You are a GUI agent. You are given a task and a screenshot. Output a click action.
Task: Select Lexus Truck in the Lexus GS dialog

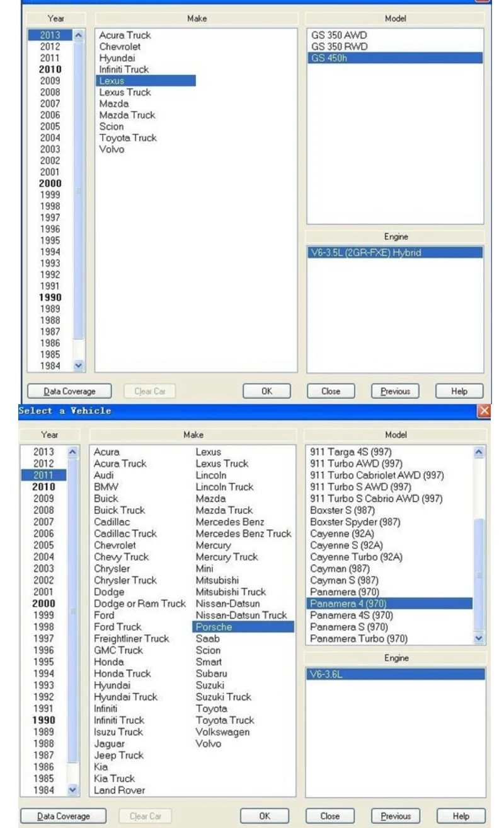125,92
